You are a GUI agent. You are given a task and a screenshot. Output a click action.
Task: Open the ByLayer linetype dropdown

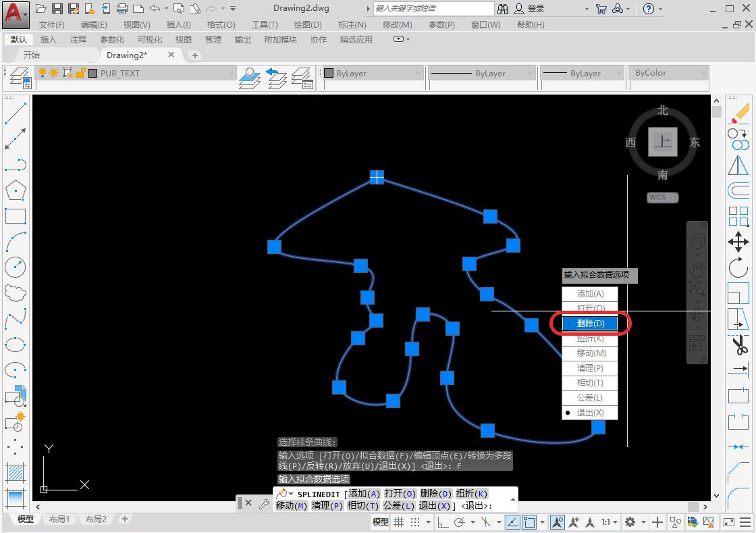(x=530, y=74)
